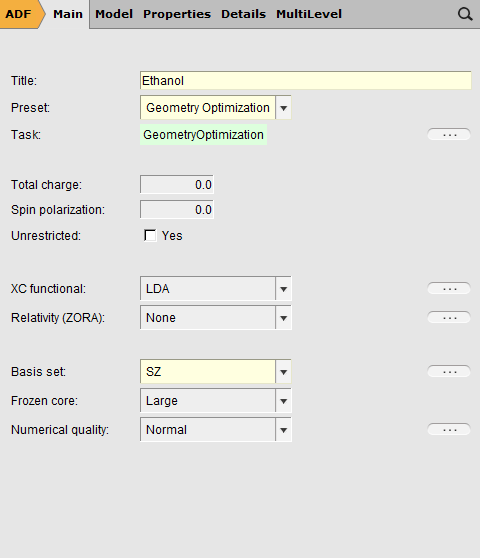Open XC functional details ellipsis button
This screenshot has width=480, height=558.
pyautogui.click(x=449, y=289)
